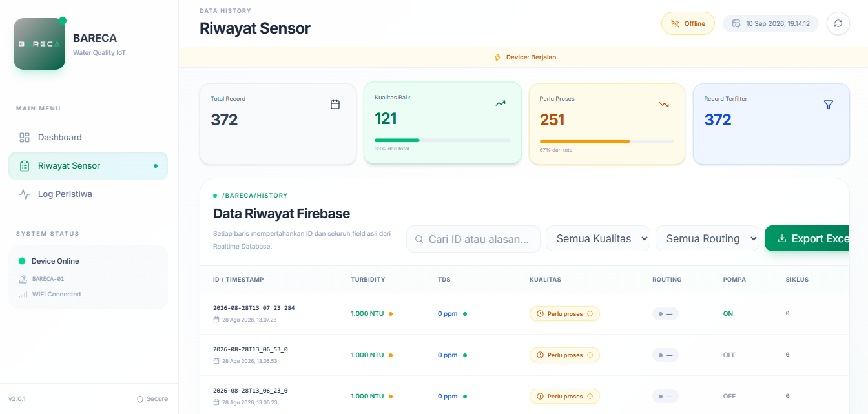The height and width of the screenshot is (414, 868).
Task: Select row ID 2026-08-28T13_07_23_284
Action: [x=254, y=308]
